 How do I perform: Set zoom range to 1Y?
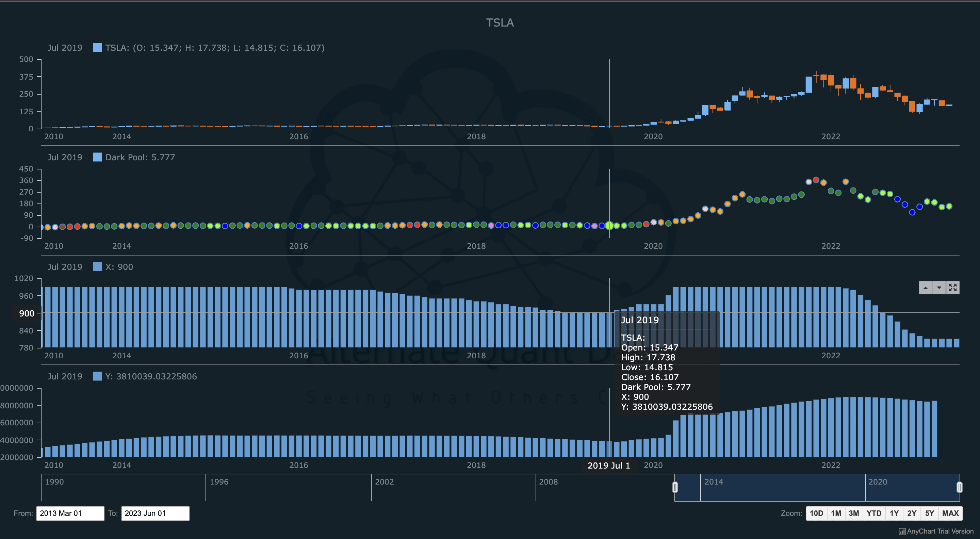(x=894, y=513)
